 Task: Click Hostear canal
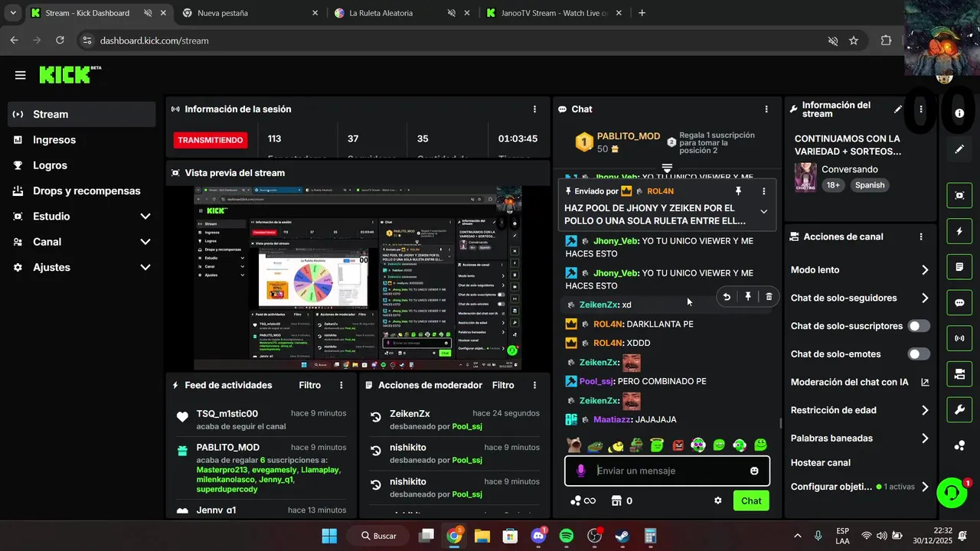(821, 463)
